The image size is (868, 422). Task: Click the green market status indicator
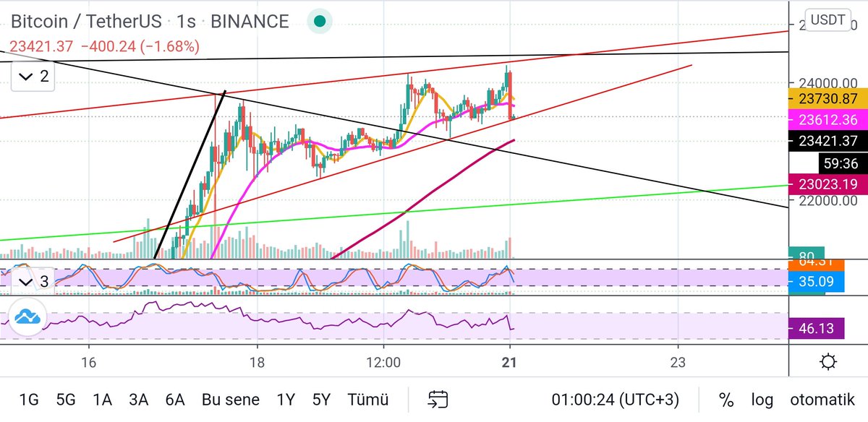(319, 21)
